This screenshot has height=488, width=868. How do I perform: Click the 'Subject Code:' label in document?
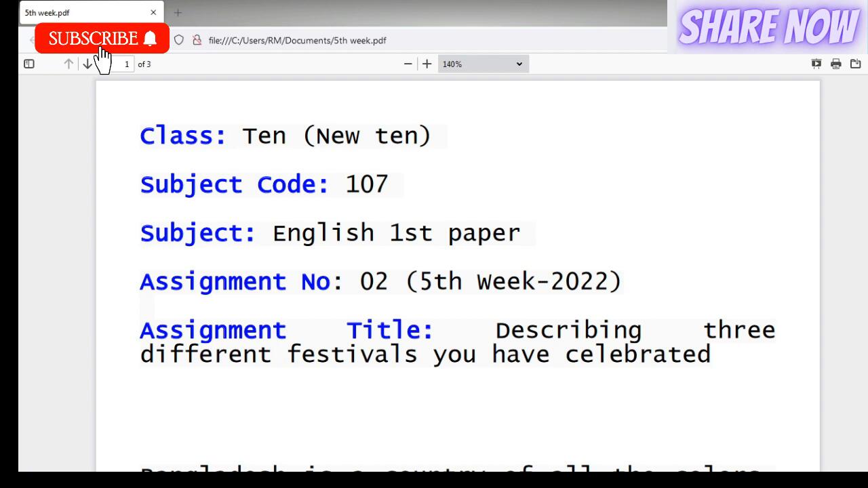pos(235,184)
